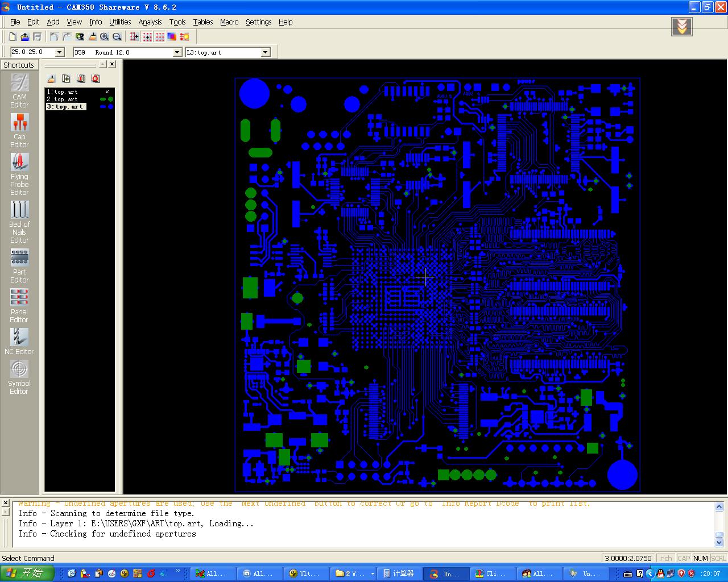The width and height of the screenshot is (728, 582).
Task: Open the Tools menu
Action: pyautogui.click(x=177, y=22)
